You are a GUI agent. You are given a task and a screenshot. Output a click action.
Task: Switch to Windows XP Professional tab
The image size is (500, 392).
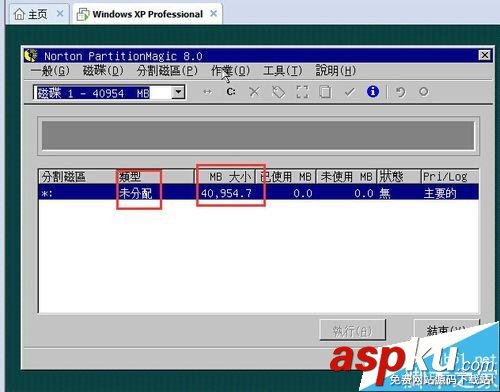tap(147, 14)
